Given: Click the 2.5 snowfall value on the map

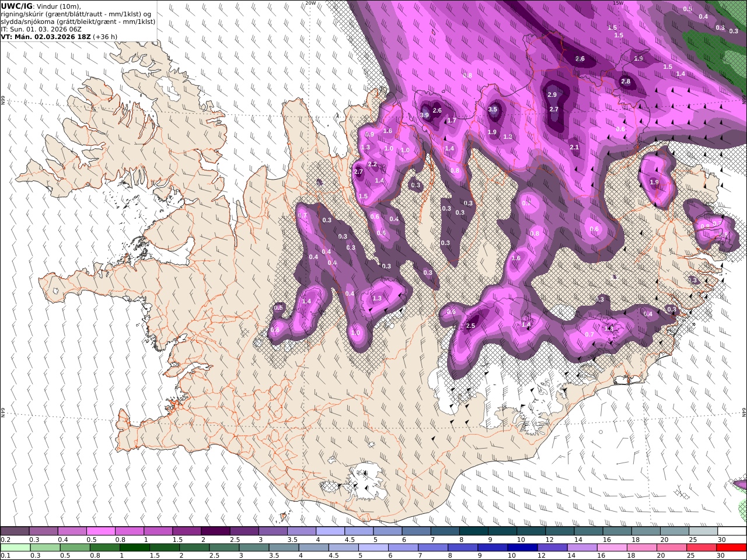Looking at the screenshot, I should (x=471, y=325).
